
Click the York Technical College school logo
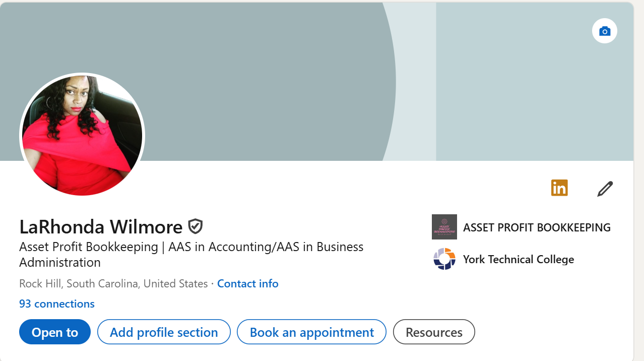point(444,259)
